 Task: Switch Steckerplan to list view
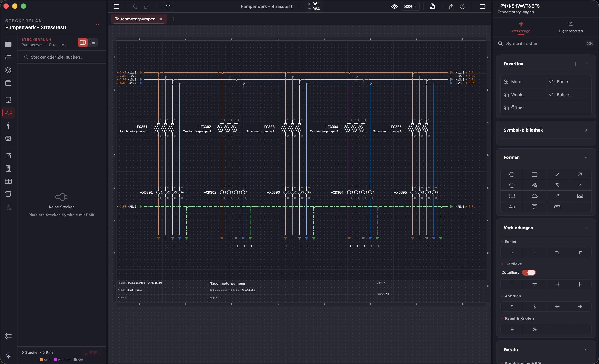point(93,42)
